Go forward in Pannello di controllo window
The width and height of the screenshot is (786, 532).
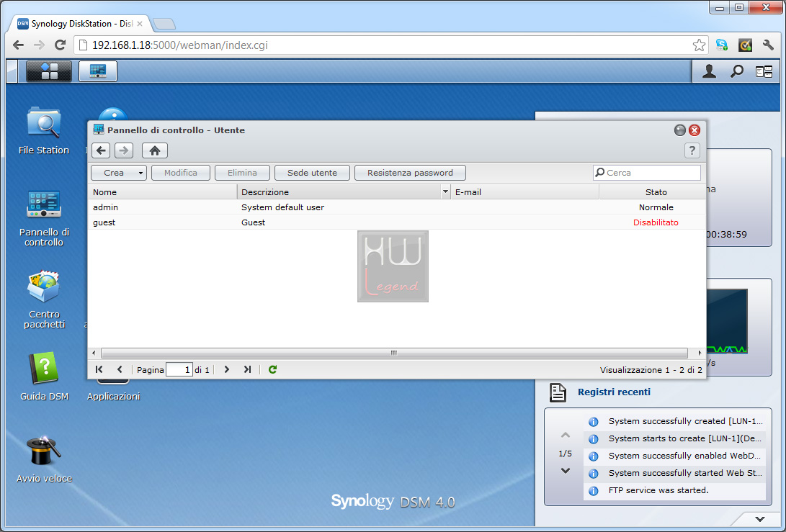click(x=124, y=150)
